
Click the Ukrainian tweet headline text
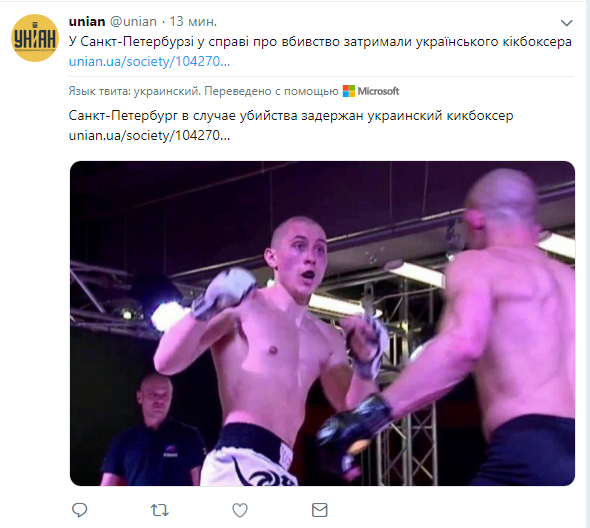click(x=320, y=41)
